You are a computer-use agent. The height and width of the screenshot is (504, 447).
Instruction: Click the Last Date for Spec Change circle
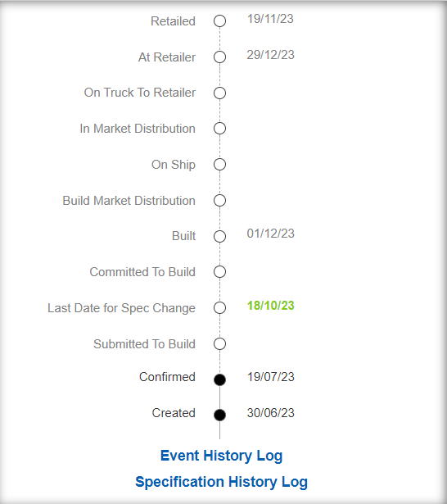click(219, 308)
